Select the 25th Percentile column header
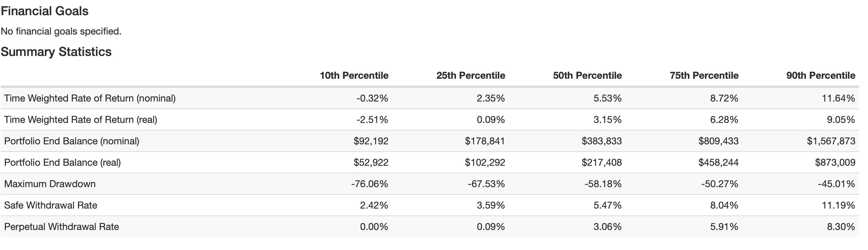The height and width of the screenshot is (250, 868). click(470, 76)
